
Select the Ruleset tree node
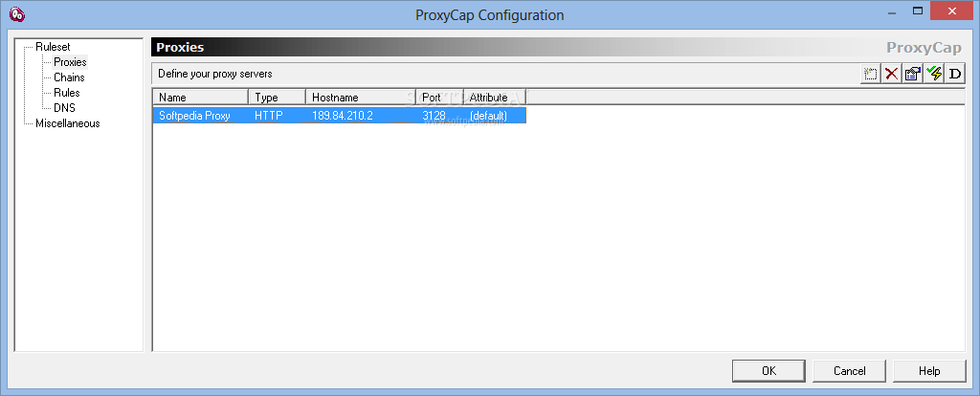click(x=53, y=47)
